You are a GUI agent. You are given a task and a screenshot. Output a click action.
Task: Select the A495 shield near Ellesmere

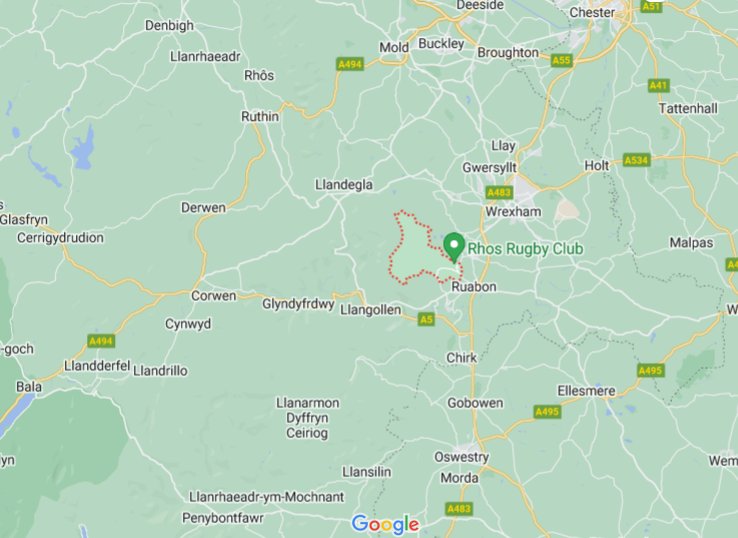click(x=547, y=412)
